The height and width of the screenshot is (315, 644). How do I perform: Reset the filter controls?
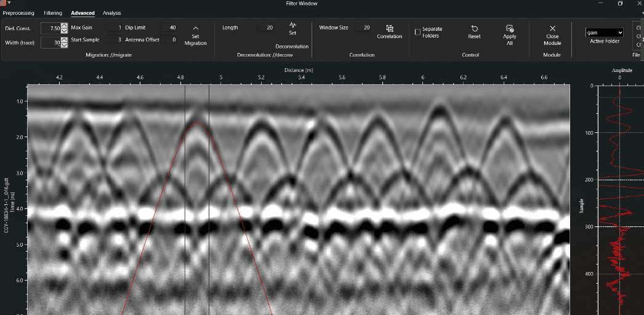pos(474,28)
